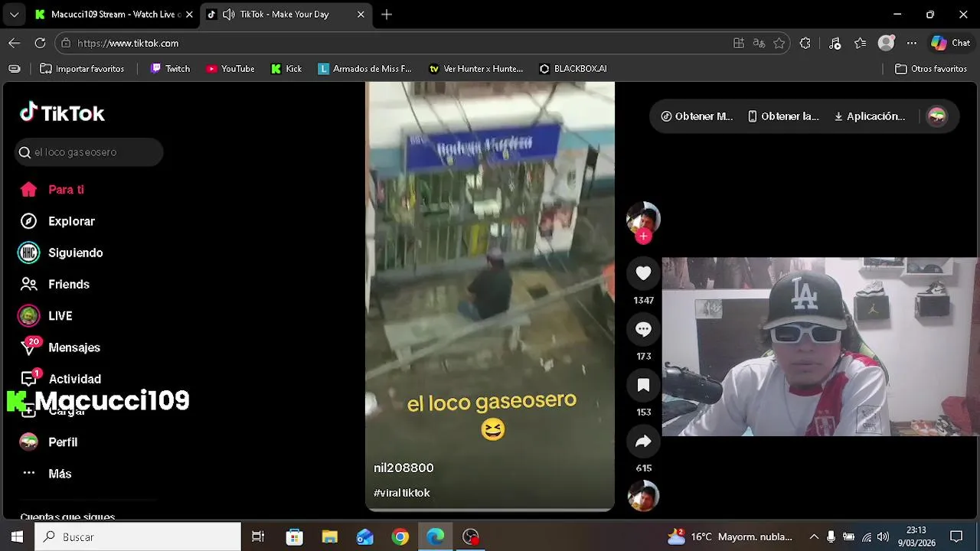The height and width of the screenshot is (551, 980).
Task: Click the Buscar taskbar search box
Action: (138, 536)
